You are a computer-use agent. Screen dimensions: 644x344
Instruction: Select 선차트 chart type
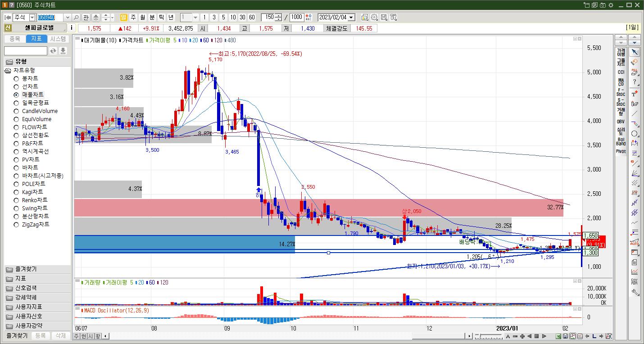click(27, 86)
